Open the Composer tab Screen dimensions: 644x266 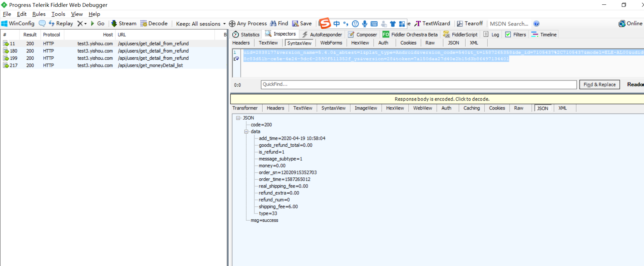click(x=363, y=34)
